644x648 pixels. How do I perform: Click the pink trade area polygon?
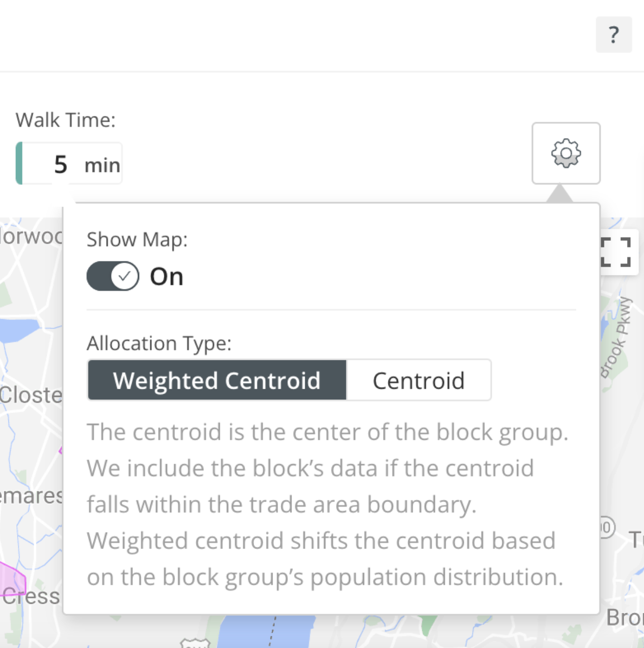pyautogui.click(x=12, y=577)
